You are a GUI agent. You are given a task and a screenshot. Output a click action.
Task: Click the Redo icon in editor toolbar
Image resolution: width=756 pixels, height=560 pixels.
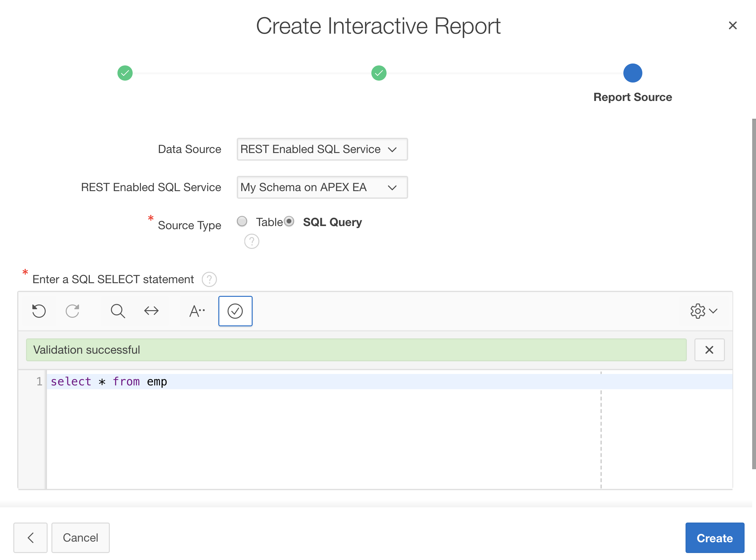click(72, 311)
